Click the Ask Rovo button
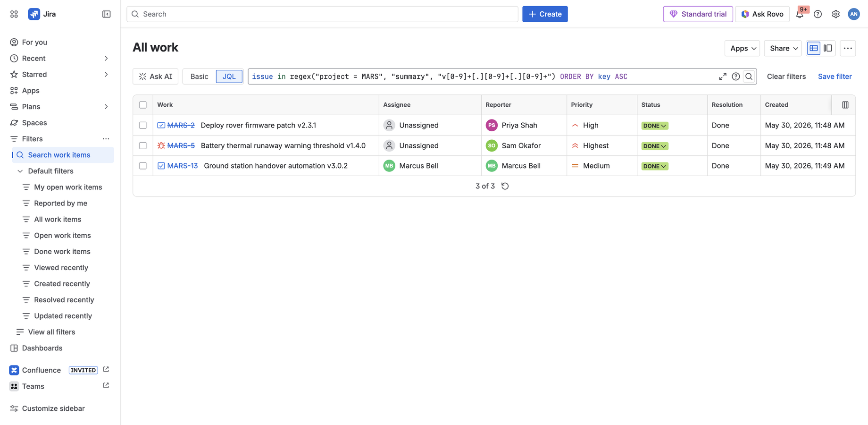868x425 pixels. click(762, 14)
